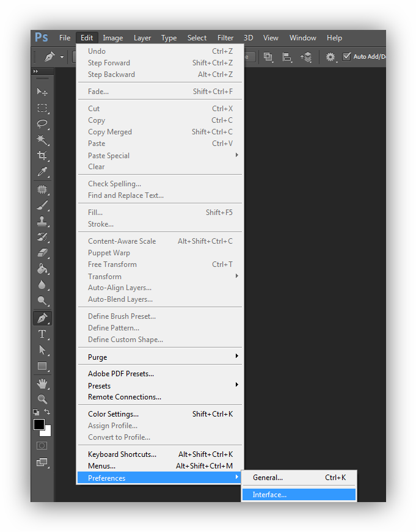Expand the Purge submenu
Image resolution: width=416 pixels, height=532 pixels.
(x=160, y=357)
